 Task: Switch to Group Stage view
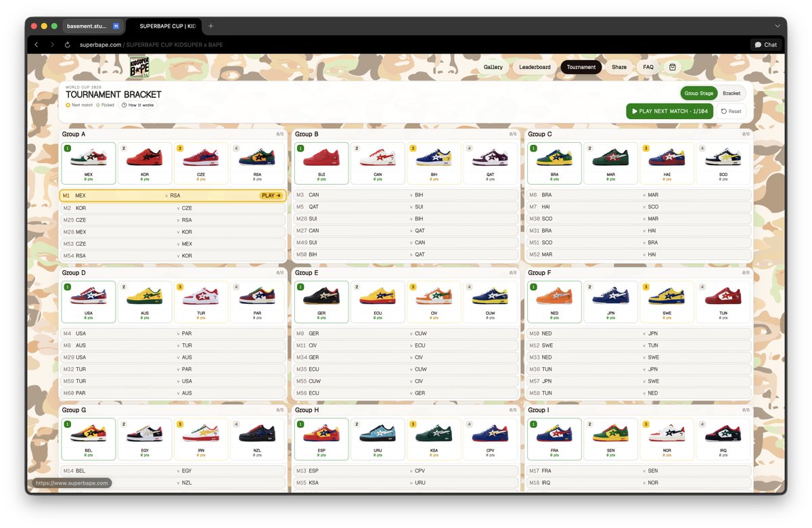pyautogui.click(x=699, y=93)
